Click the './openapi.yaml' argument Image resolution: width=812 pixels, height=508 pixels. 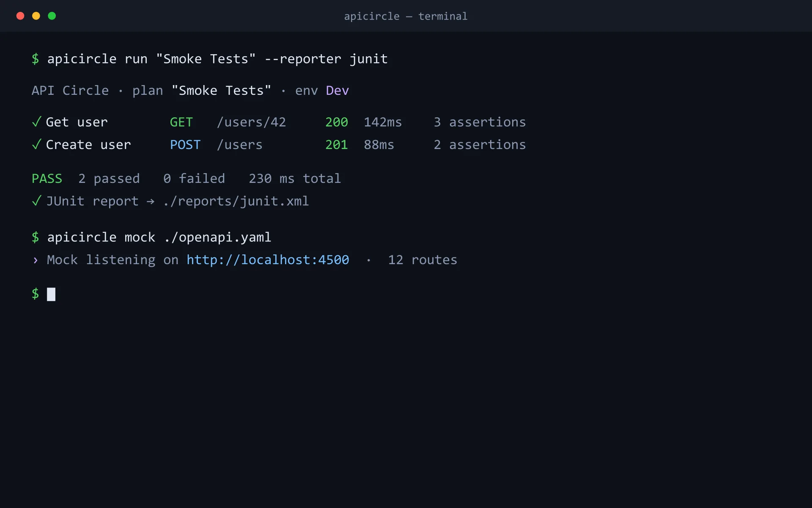coord(217,237)
